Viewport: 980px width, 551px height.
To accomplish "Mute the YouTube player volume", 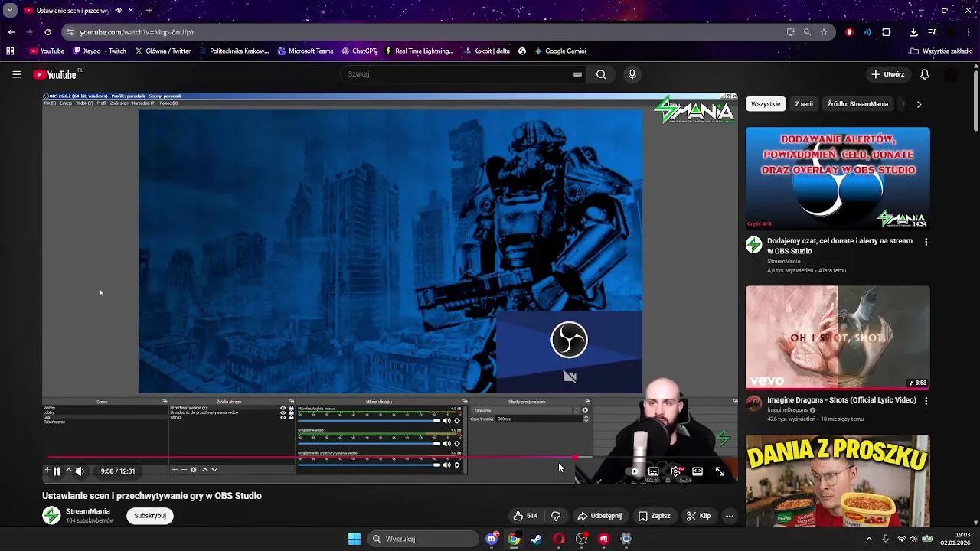I will pos(80,471).
